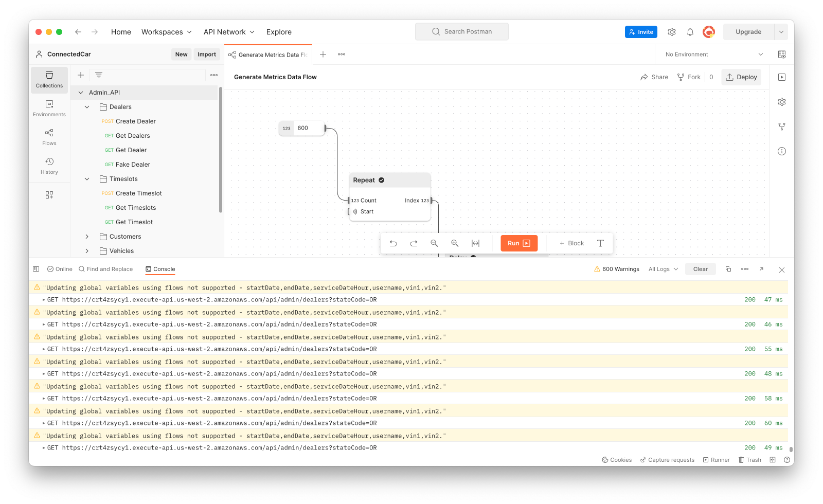The height and width of the screenshot is (504, 823).
Task: Toggle the two-pane layout icon in footer
Action: pos(773,460)
